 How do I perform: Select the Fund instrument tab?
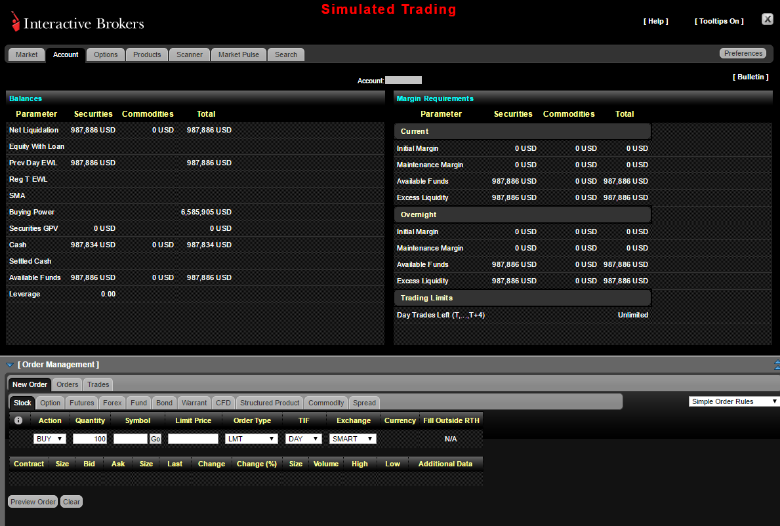138,403
